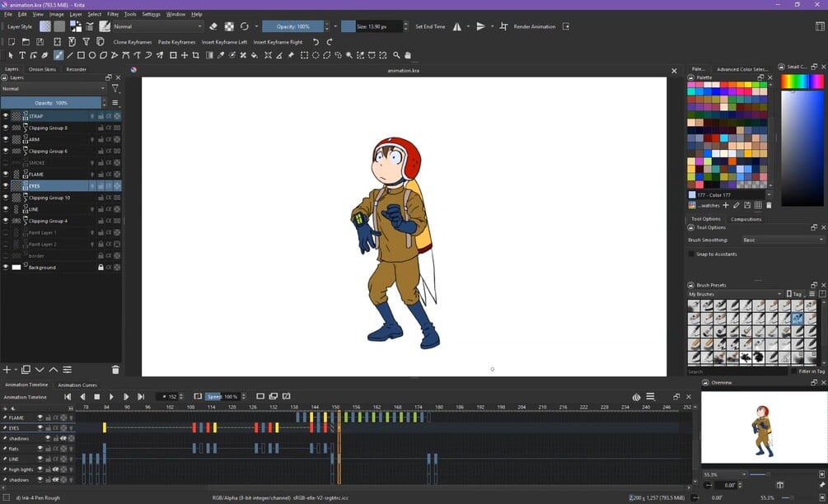
Task: Select the Freehand Brush tool
Action: [58, 55]
